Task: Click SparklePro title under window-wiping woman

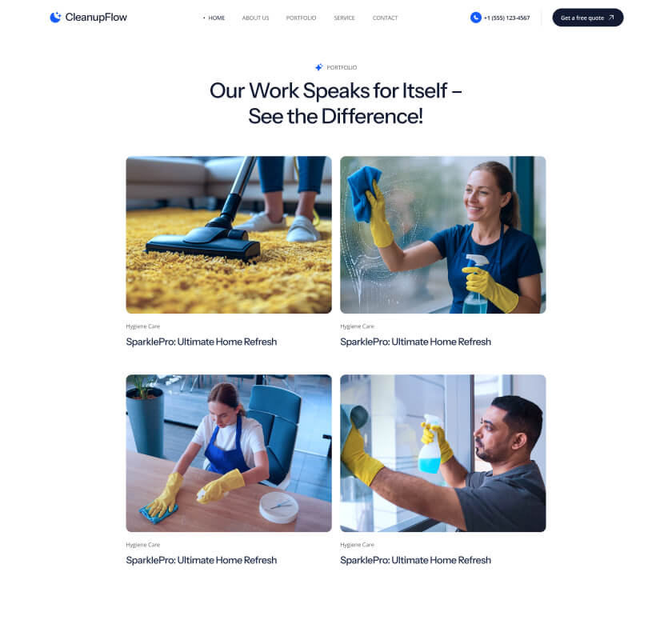Action: [415, 342]
